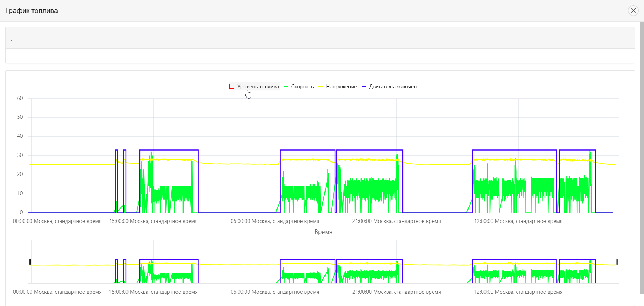The height and width of the screenshot is (306, 644).
Task: Toggle the Уровень топлива legend series
Action: pos(258,87)
